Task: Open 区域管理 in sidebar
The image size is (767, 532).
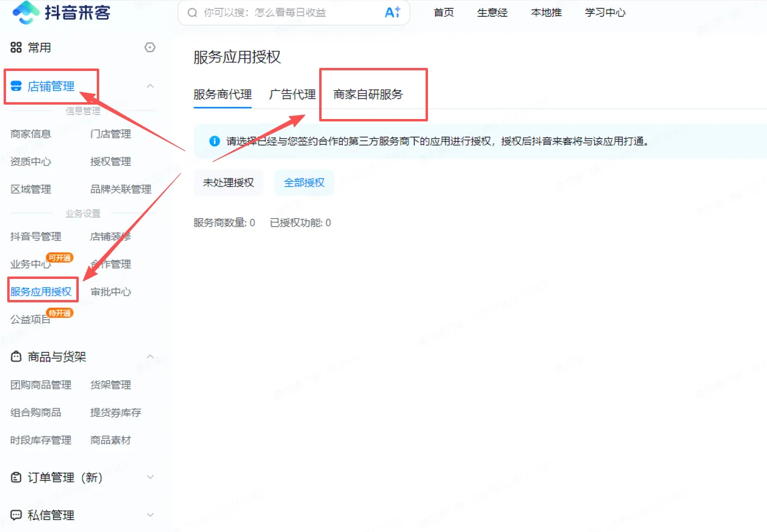Action: click(x=31, y=189)
